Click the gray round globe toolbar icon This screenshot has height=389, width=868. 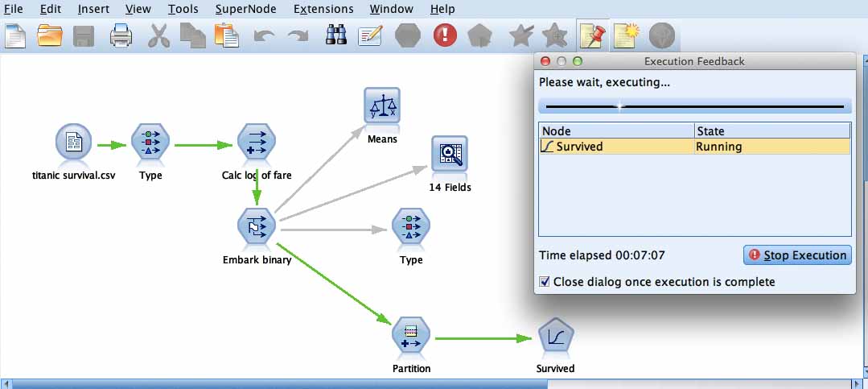pos(661,36)
